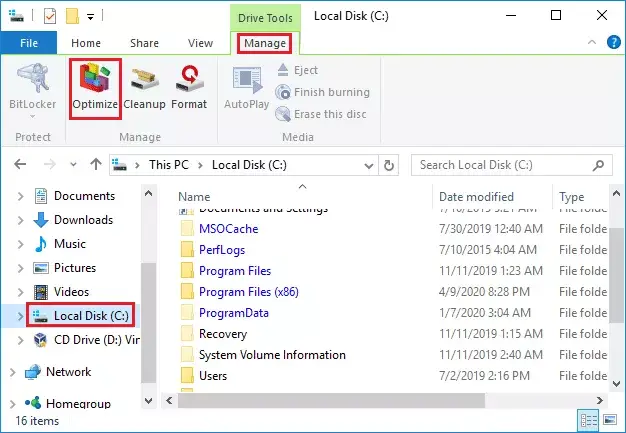Viewport: 626px width, 433px height.
Task: Click the search magnifier icon
Action: 598,165
